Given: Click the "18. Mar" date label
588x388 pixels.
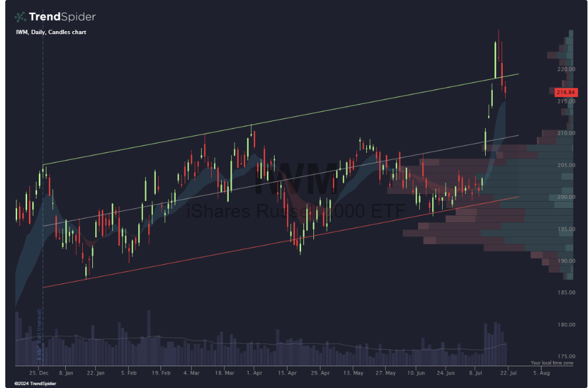Looking at the screenshot, I should tap(225, 373).
